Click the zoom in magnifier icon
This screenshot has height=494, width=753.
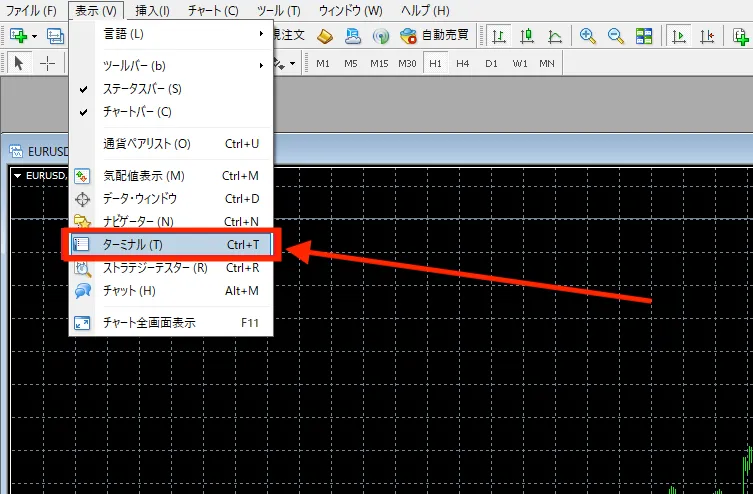click(x=587, y=36)
